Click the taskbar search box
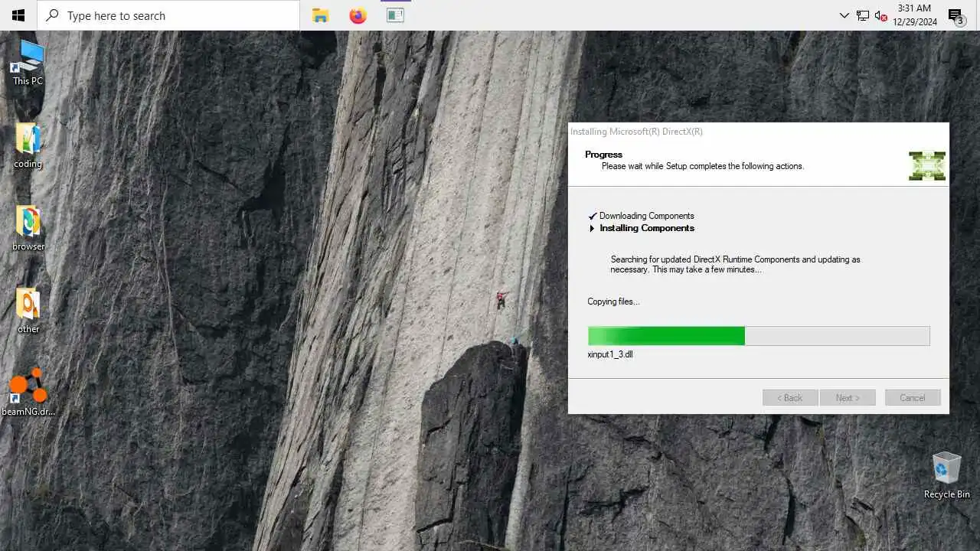Viewport: 980px width, 551px height. coord(168,15)
